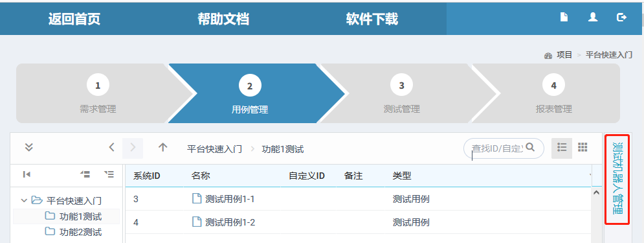The image size is (644, 243).
Task: Switch to grid view mode
Action: coord(583,147)
